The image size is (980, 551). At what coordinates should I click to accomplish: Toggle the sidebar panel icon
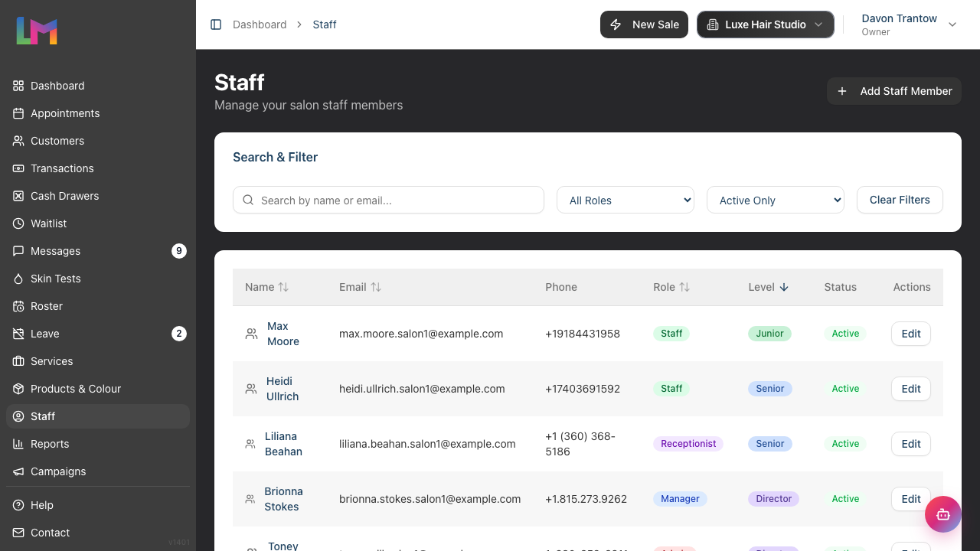coord(216,24)
